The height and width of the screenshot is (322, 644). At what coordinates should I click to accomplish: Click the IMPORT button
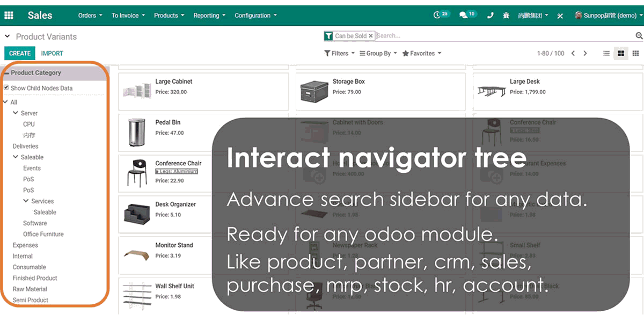click(x=52, y=53)
